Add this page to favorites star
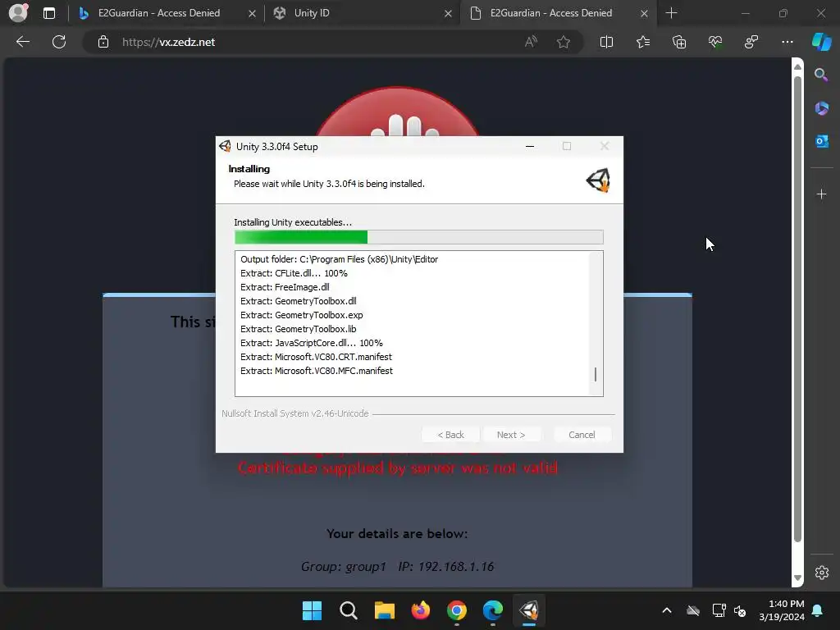Screen dimensions: 840x630 563,42
